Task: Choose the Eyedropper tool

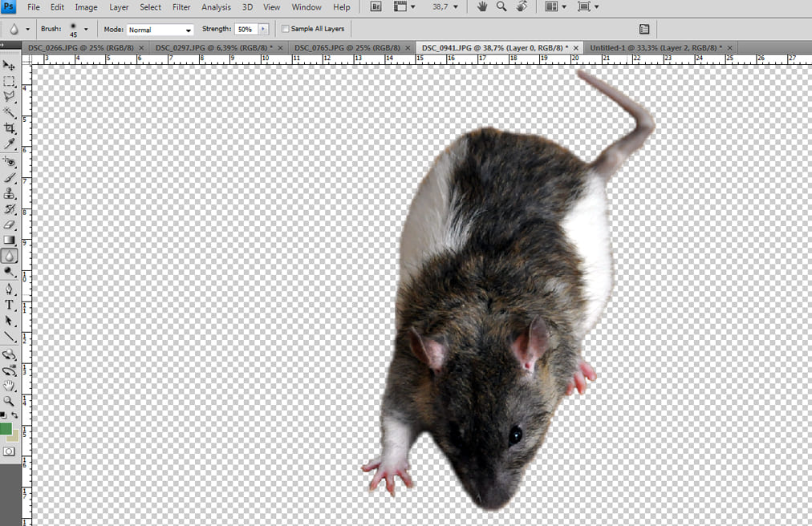Action: (x=10, y=144)
